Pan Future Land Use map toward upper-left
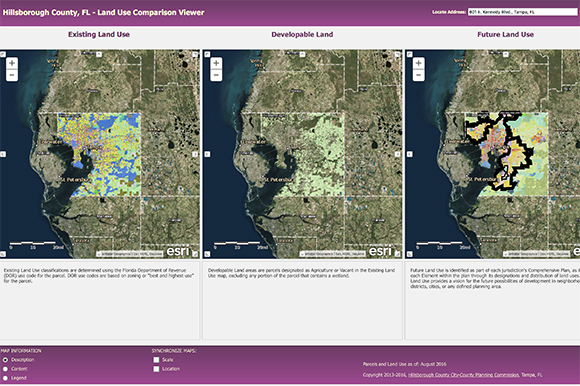 [x=409, y=54]
